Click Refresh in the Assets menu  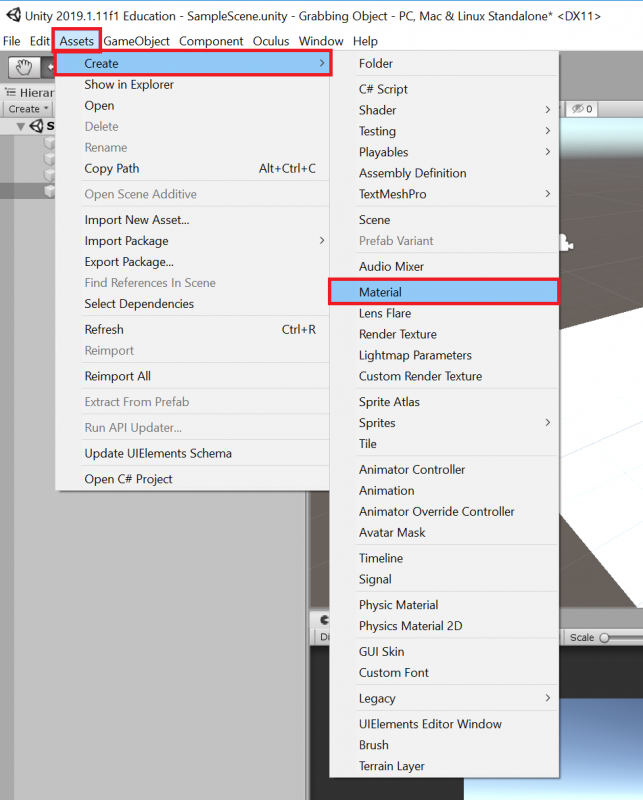[193, 330]
